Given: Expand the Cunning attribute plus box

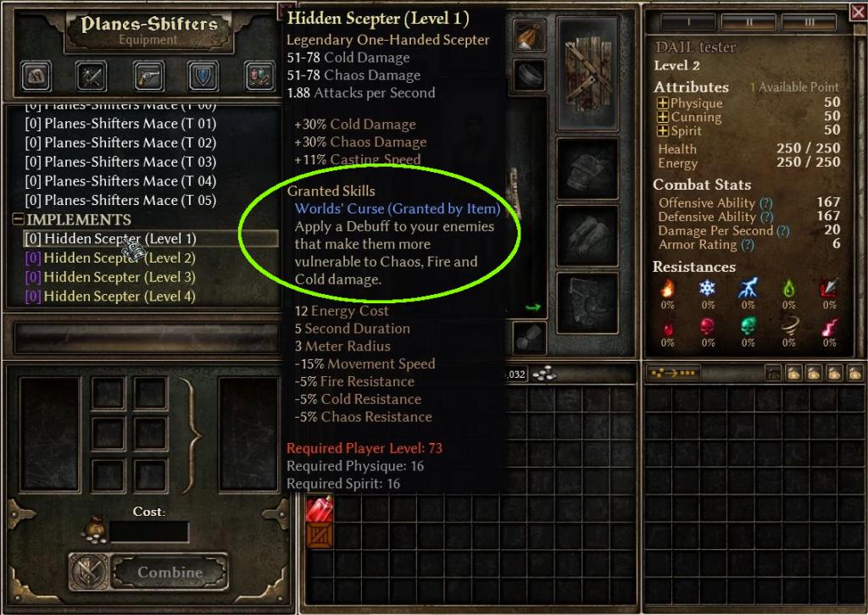Looking at the screenshot, I should pos(662,117).
